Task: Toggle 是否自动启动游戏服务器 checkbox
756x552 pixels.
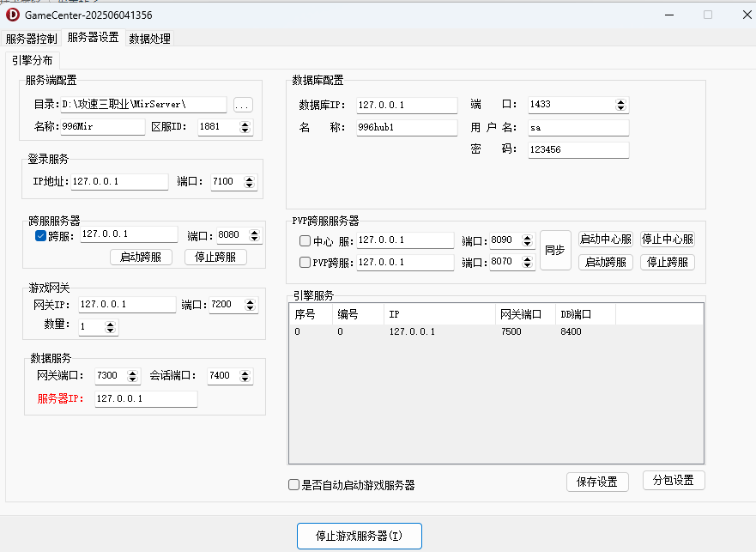Action: tap(293, 484)
